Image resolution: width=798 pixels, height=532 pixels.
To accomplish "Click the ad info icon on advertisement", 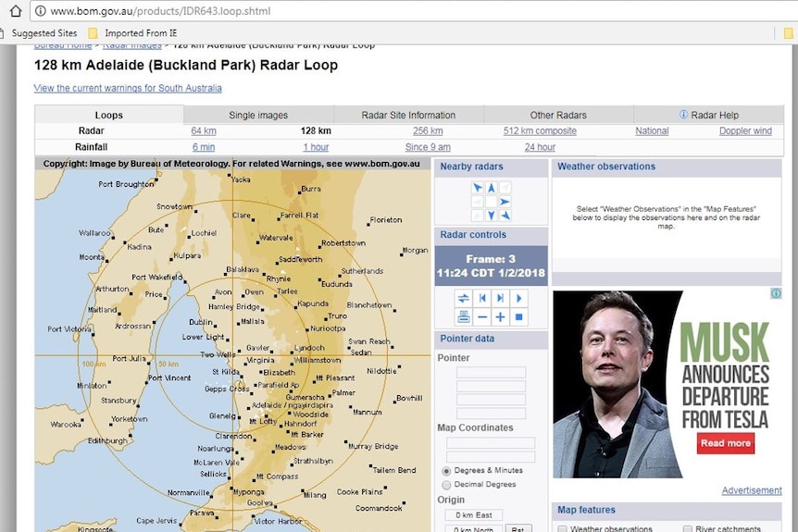I will click(x=776, y=293).
